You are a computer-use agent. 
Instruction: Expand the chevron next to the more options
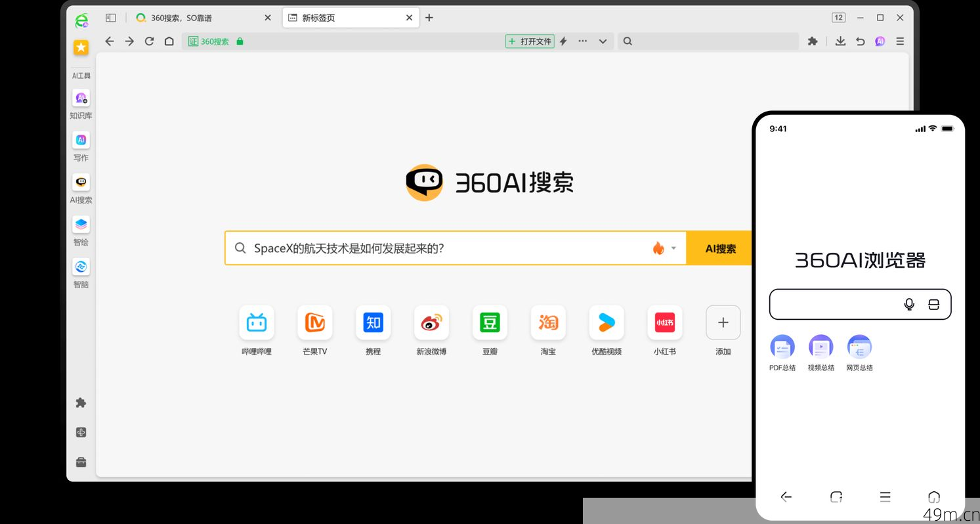603,41
